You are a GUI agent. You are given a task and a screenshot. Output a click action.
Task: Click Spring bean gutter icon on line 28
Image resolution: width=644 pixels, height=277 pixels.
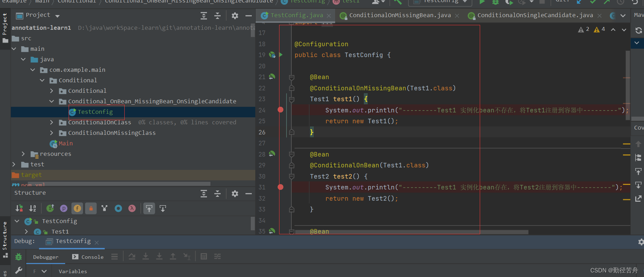pos(272,154)
